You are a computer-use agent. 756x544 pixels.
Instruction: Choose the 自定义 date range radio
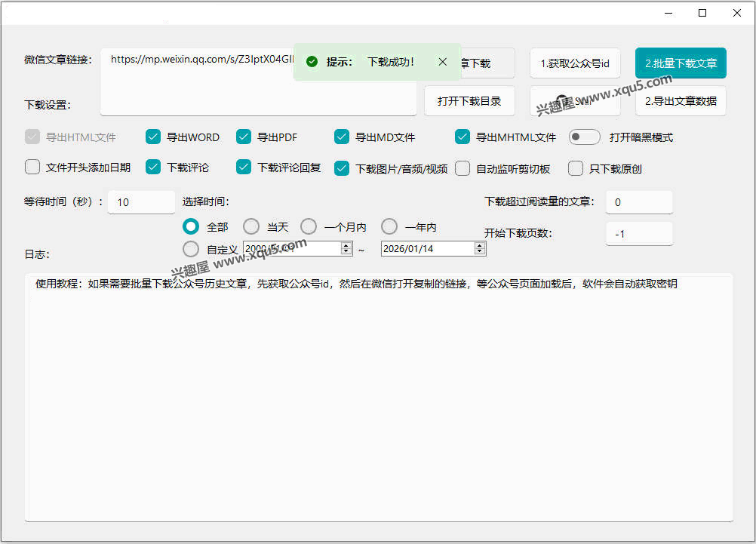(x=191, y=248)
